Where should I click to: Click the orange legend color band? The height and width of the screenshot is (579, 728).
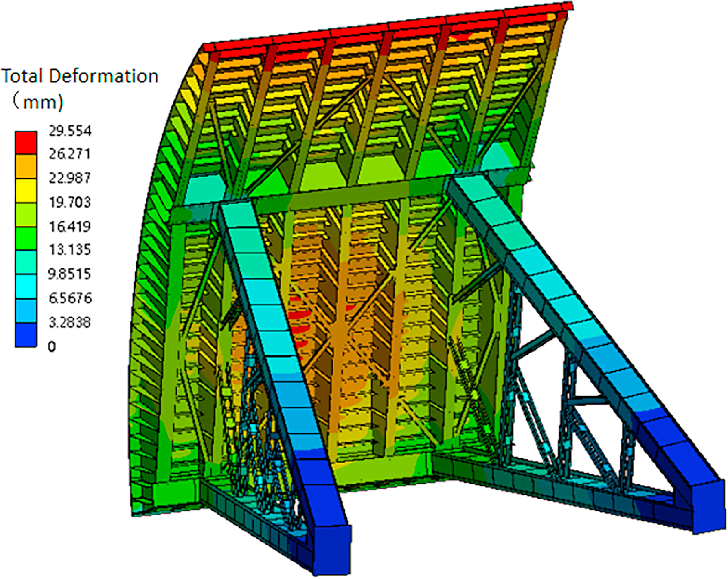point(26,167)
